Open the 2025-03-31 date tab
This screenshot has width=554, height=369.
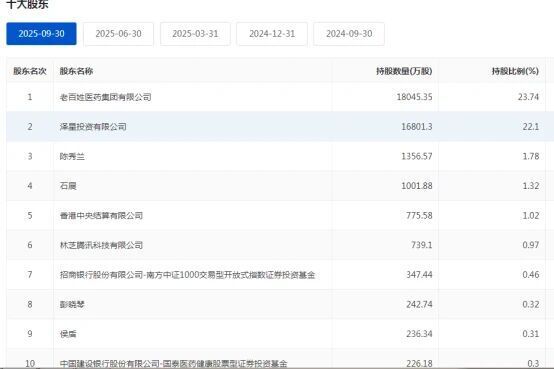pyautogui.click(x=195, y=34)
